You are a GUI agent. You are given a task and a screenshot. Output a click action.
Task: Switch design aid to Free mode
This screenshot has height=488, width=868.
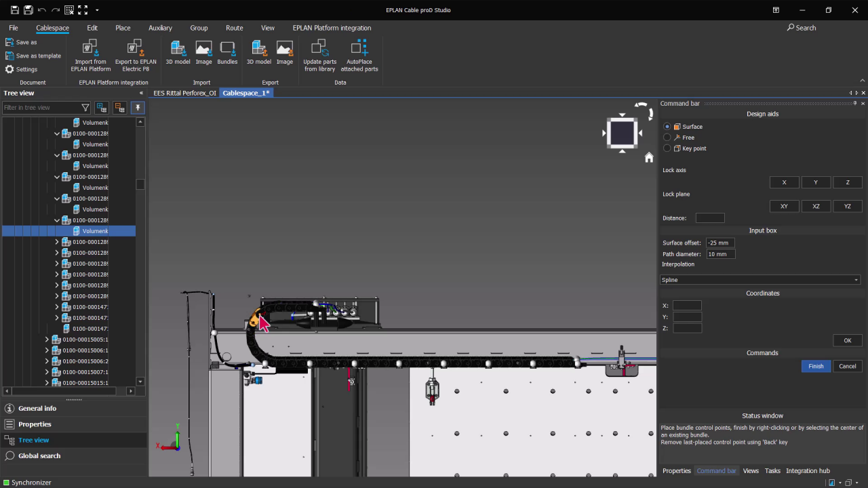click(x=667, y=138)
